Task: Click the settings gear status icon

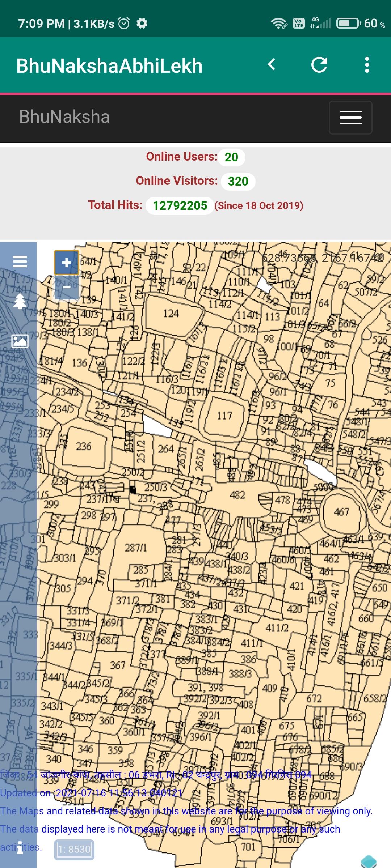Action: pyautogui.click(x=142, y=24)
